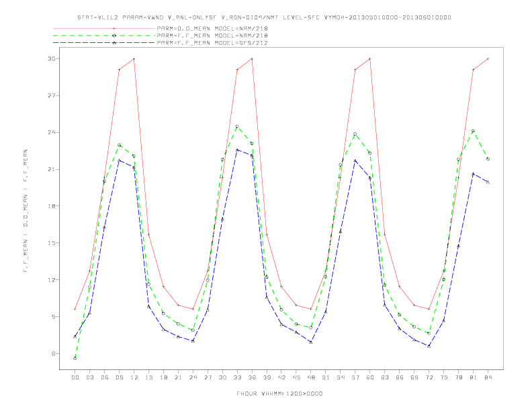Click x-axis tick label 09
This screenshot has height=411, width=532.
pyautogui.click(x=119, y=377)
